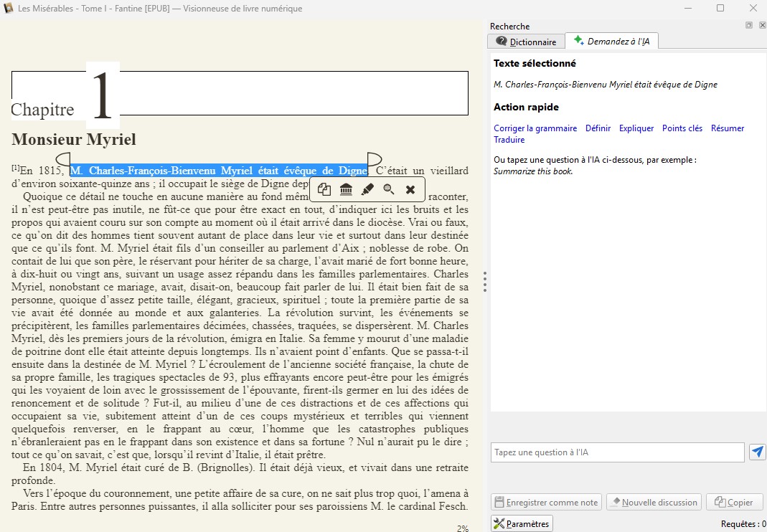767x532 pixels.
Task: Select the Demandez à l'IA tab
Action: [611, 42]
